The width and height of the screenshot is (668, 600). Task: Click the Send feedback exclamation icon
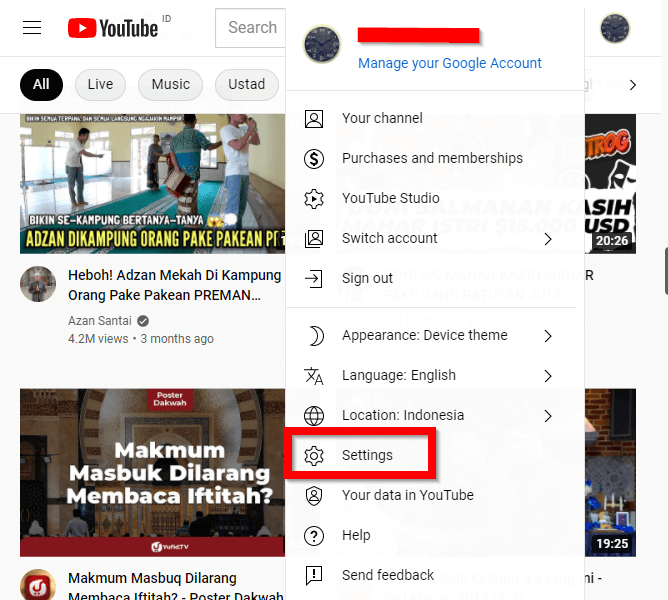(x=314, y=576)
